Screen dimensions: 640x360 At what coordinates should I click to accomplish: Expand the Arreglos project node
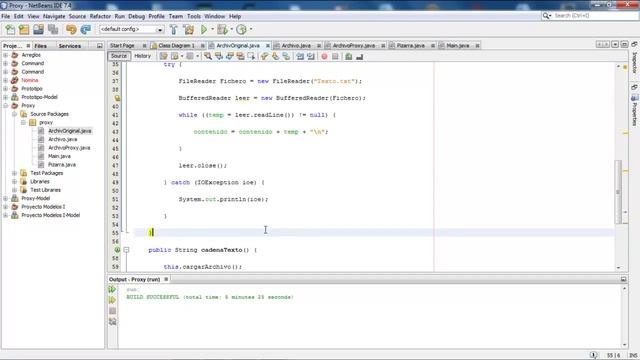click(6, 55)
